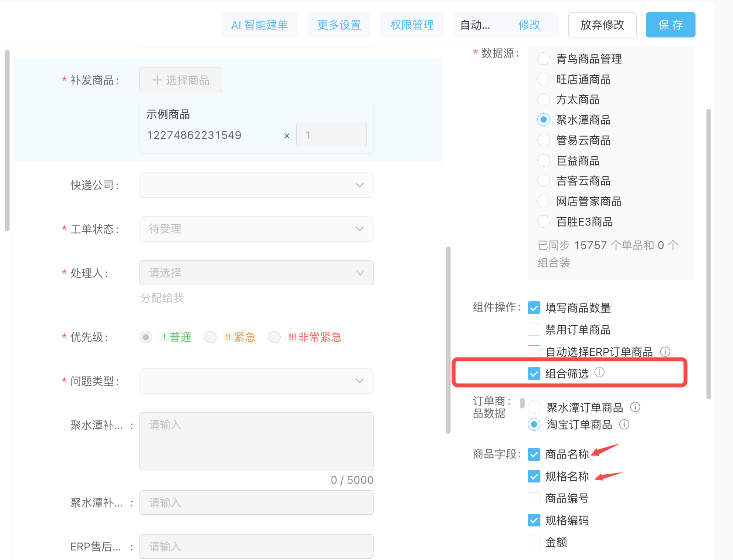This screenshot has height=560, width=733.
Task: Open the 处理人 dropdown
Action: (x=256, y=273)
